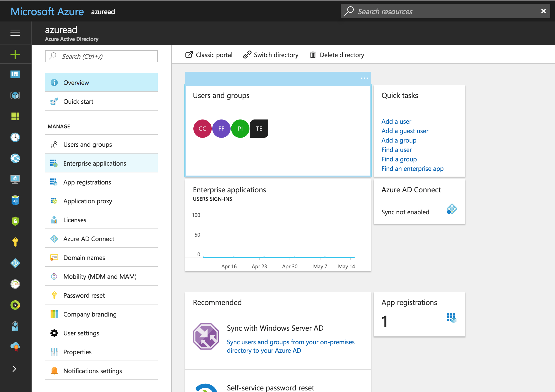
Task: Open the hamburger menu at top left
Action: tap(15, 33)
